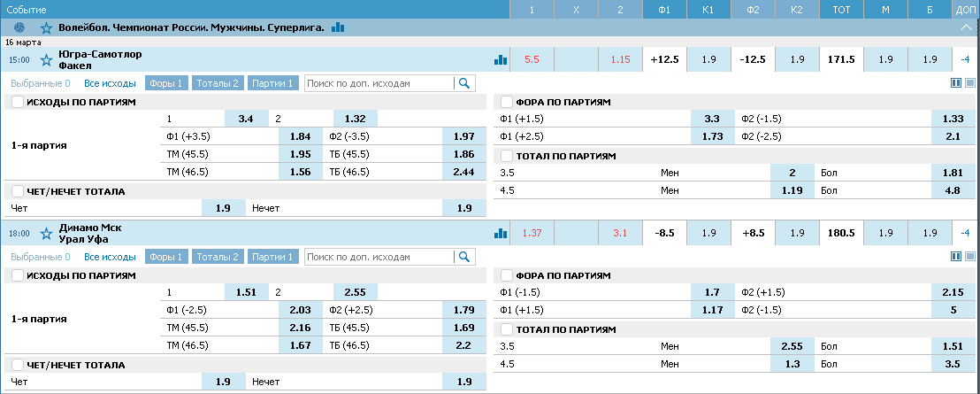Select sets total 4.5 Бол odds 3.5
Image resolution: width=980 pixels, height=394 pixels.
click(953, 364)
